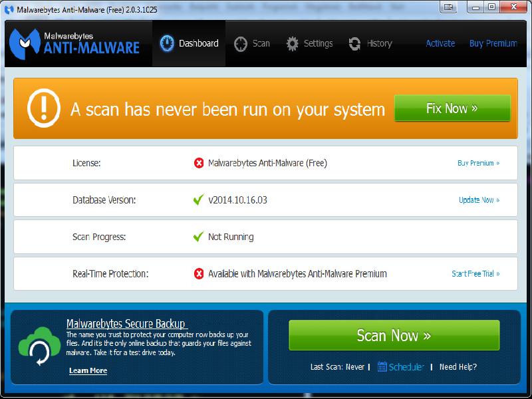Click the 'Database Version:' label
The width and height of the screenshot is (532, 399).
104,200
